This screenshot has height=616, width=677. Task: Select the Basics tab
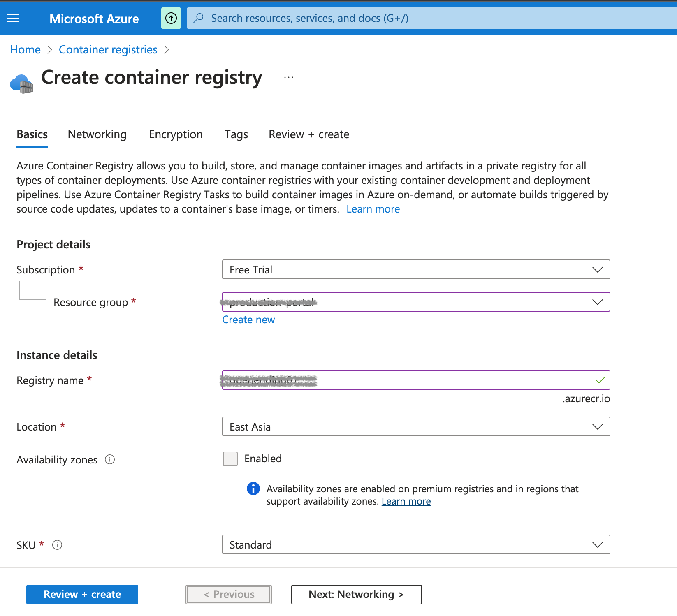point(32,134)
